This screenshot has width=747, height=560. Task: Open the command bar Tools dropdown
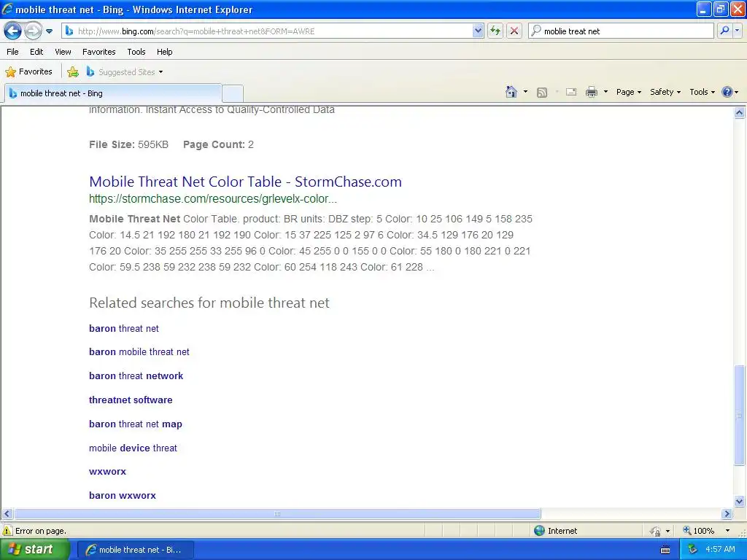coord(703,92)
